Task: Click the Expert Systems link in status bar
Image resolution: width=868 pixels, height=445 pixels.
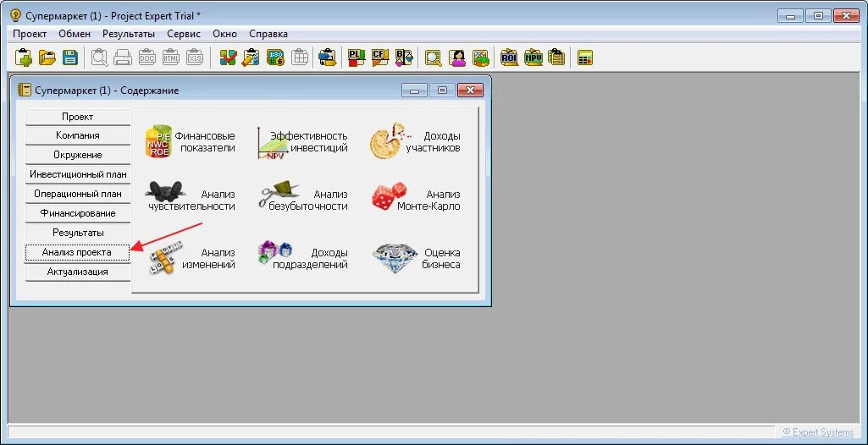Action: tap(819, 431)
